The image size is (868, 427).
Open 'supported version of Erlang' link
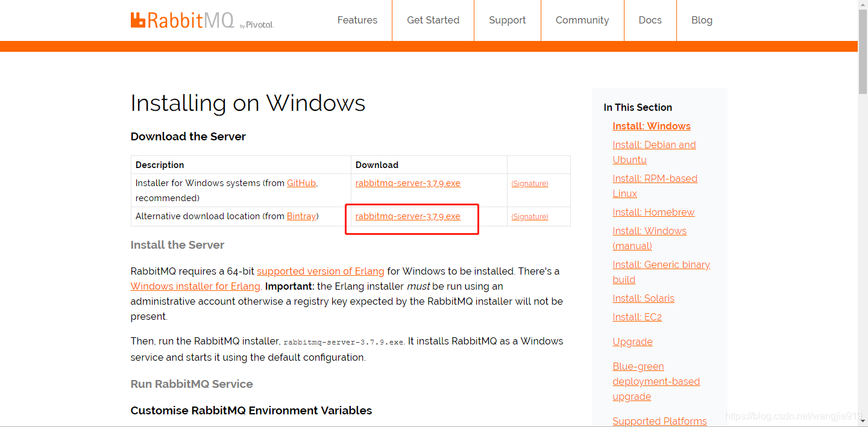(321, 271)
